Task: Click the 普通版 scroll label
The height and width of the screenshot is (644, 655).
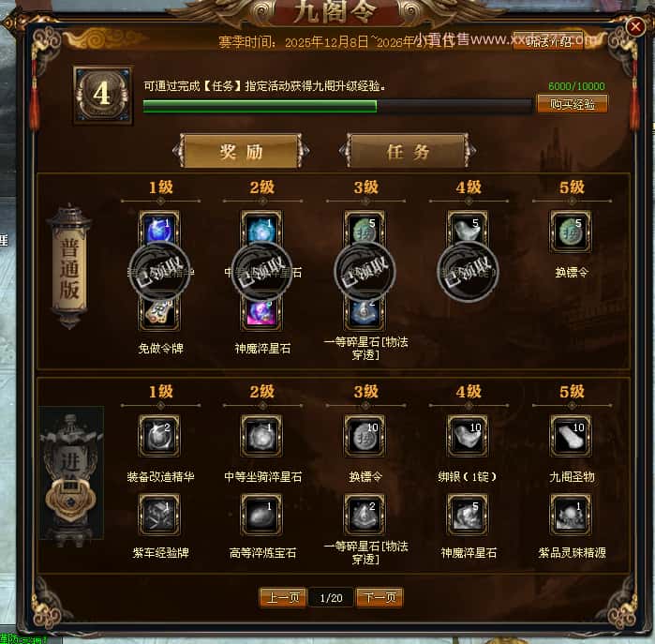Action: point(69,267)
